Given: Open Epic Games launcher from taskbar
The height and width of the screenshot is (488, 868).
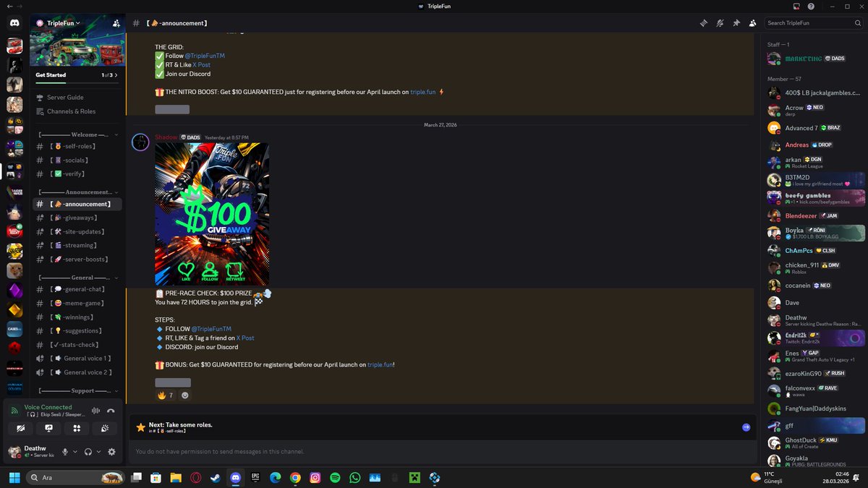Looking at the screenshot, I should pyautogui.click(x=255, y=478).
